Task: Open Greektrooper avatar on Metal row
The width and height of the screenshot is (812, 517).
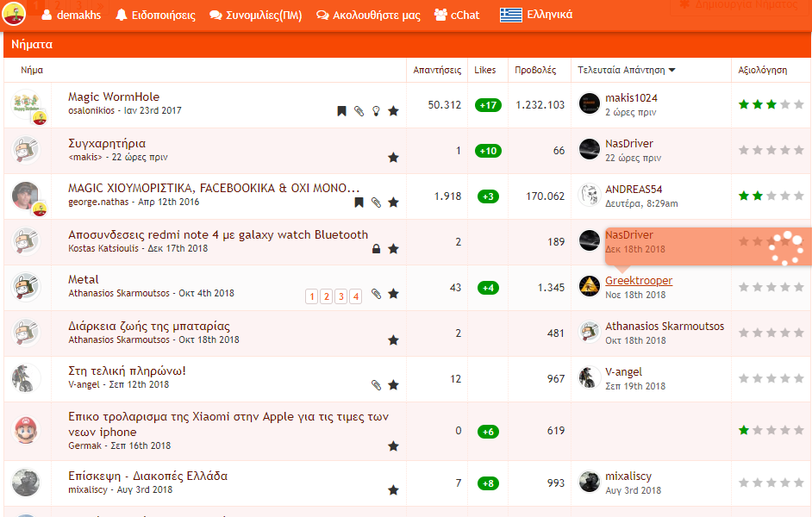Action: (590, 286)
